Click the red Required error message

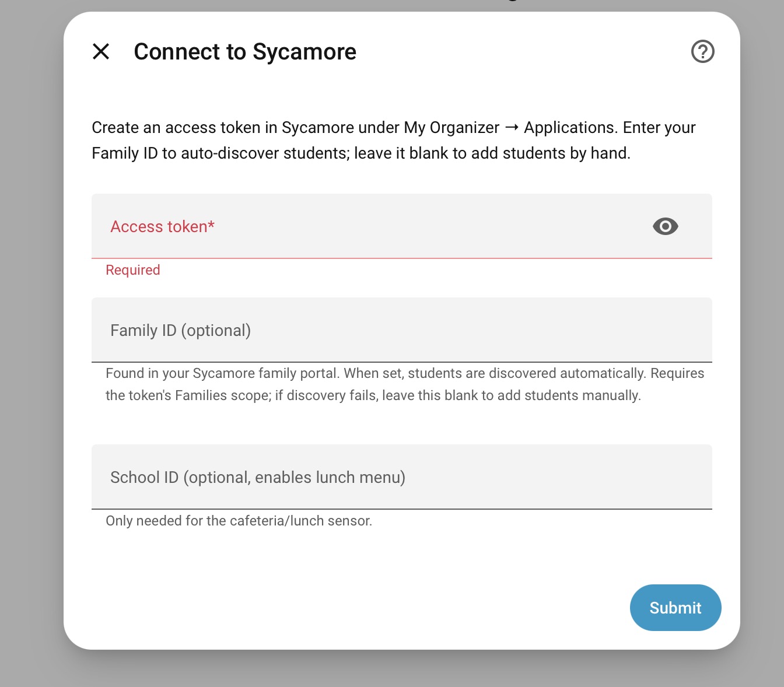pos(133,270)
